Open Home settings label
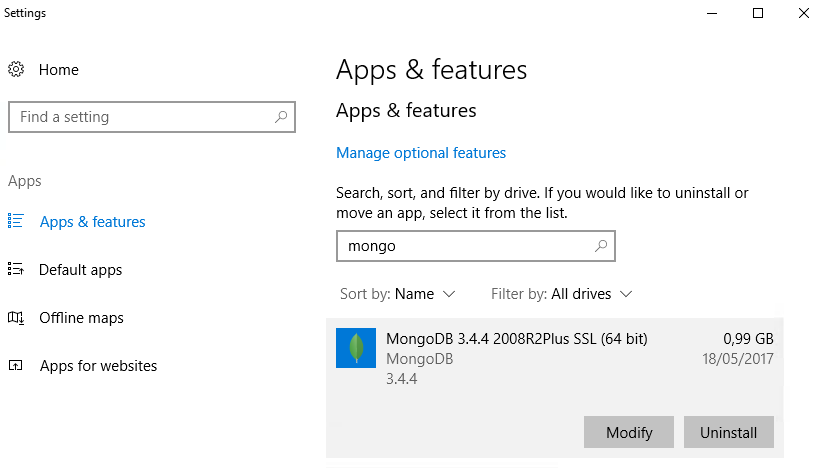Viewport: 817px width, 469px height. click(x=58, y=70)
